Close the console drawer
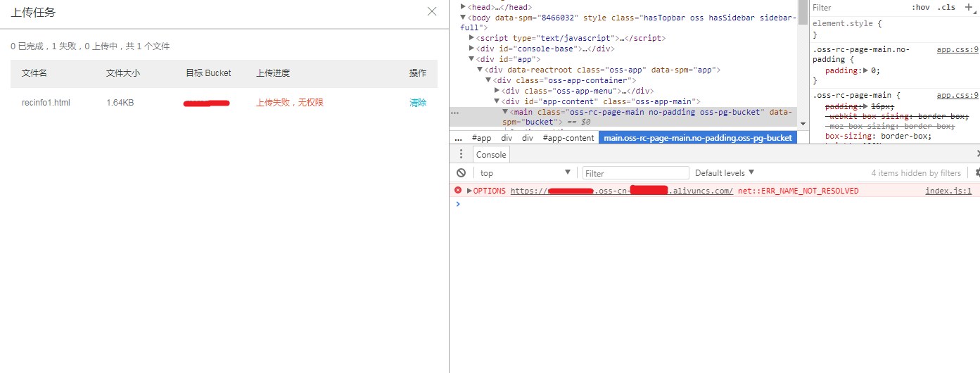Viewport: 980px width, 373px height. coord(977,154)
